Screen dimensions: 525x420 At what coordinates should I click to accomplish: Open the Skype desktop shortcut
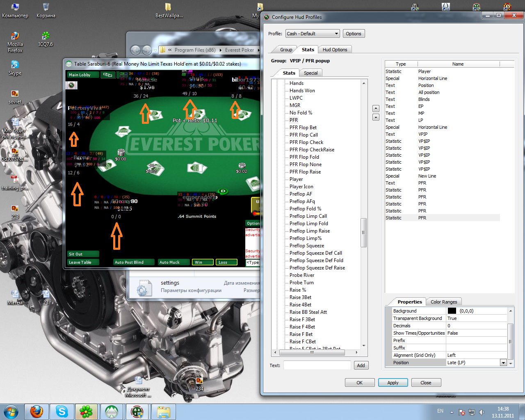[15, 68]
